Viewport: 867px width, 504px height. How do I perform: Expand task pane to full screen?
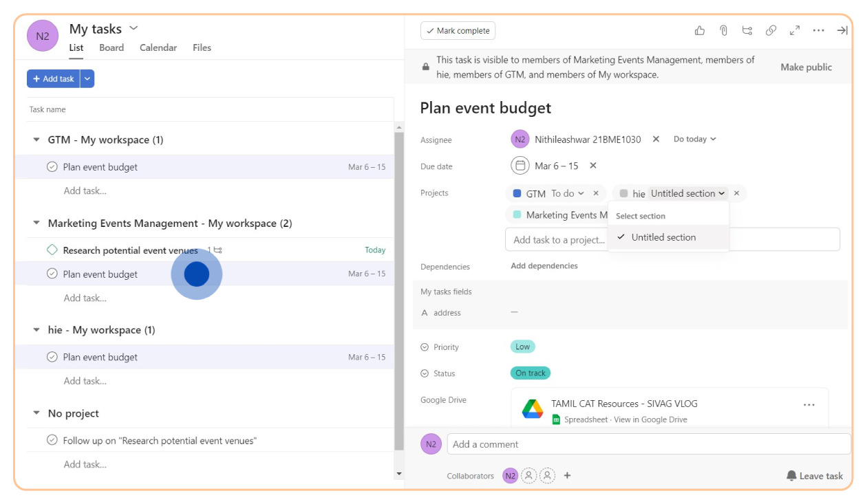pyautogui.click(x=795, y=31)
